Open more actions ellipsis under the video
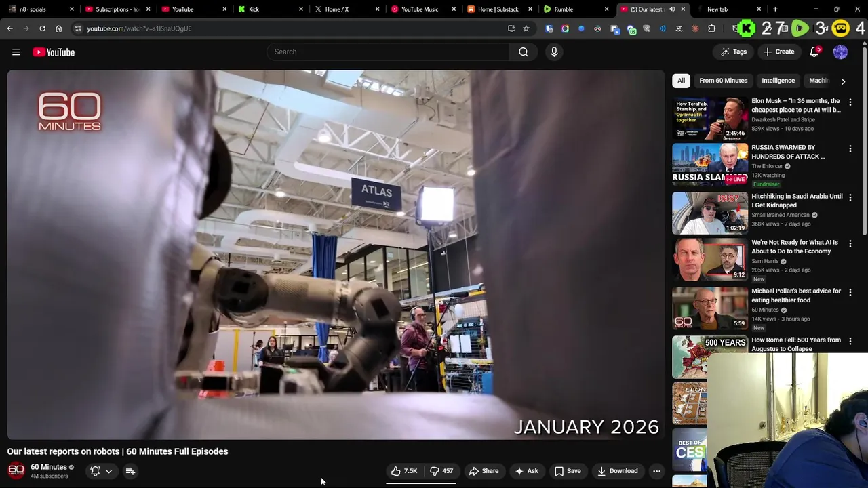This screenshot has height=488, width=868. pyautogui.click(x=656, y=471)
